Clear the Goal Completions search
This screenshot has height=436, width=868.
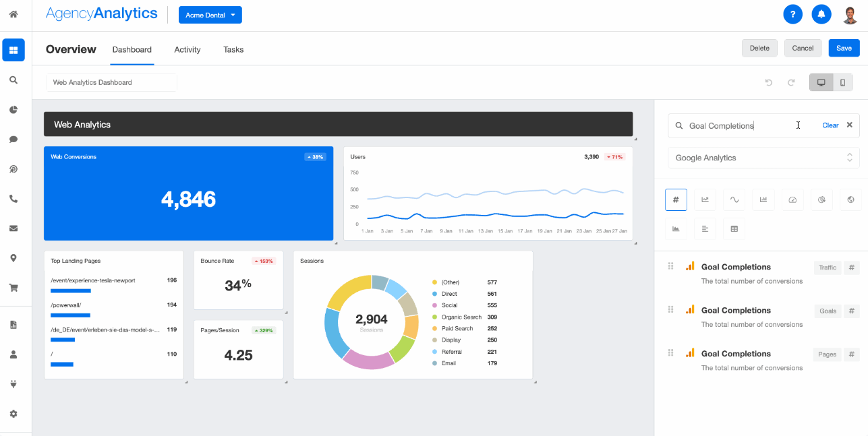pyautogui.click(x=830, y=125)
